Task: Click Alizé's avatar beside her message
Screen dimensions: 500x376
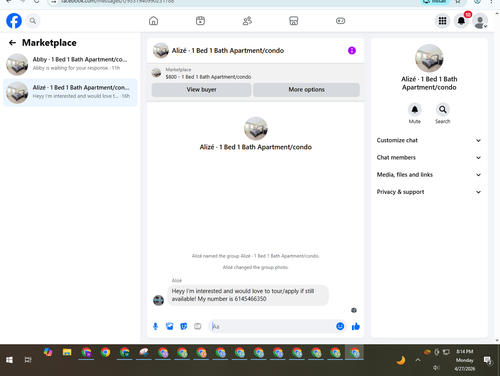Action: (158, 300)
